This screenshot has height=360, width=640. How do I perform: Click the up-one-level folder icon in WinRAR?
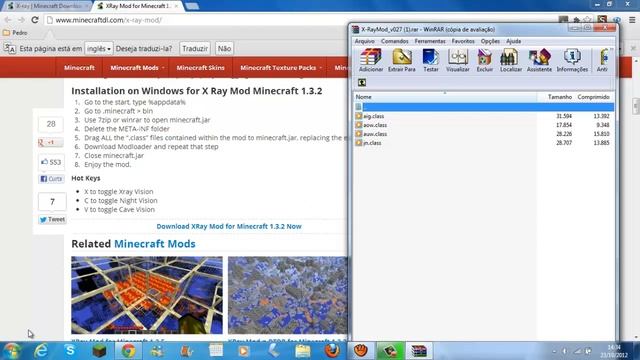click(x=362, y=82)
